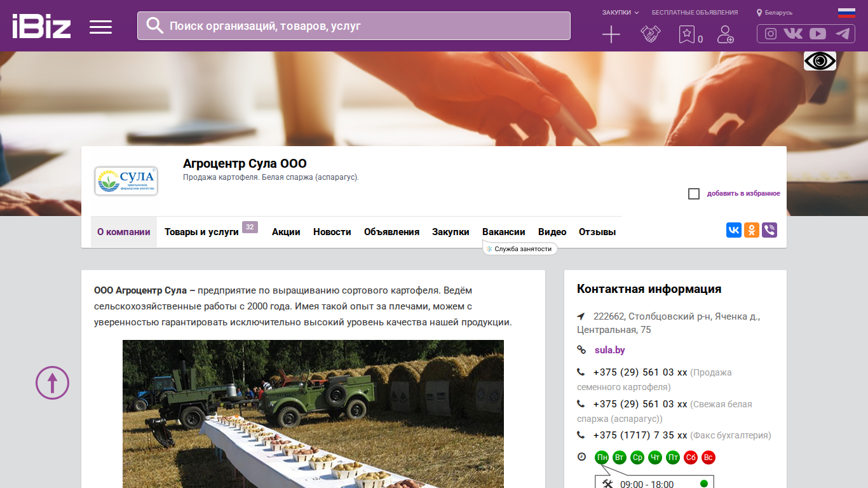Open the Вакансии tab
Viewport: 868px width, 488px height.
click(504, 232)
